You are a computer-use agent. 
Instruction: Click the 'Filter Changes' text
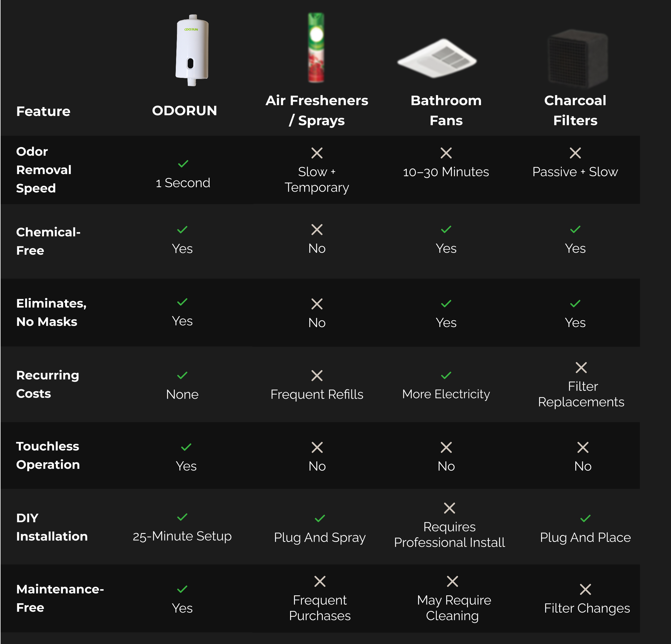coord(587,608)
